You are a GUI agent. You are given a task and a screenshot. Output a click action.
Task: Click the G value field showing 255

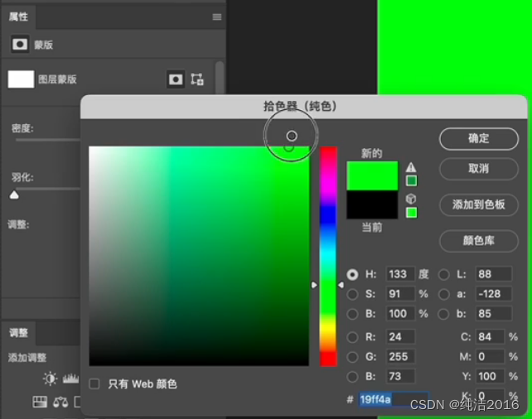pyautogui.click(x=400, y=356)
